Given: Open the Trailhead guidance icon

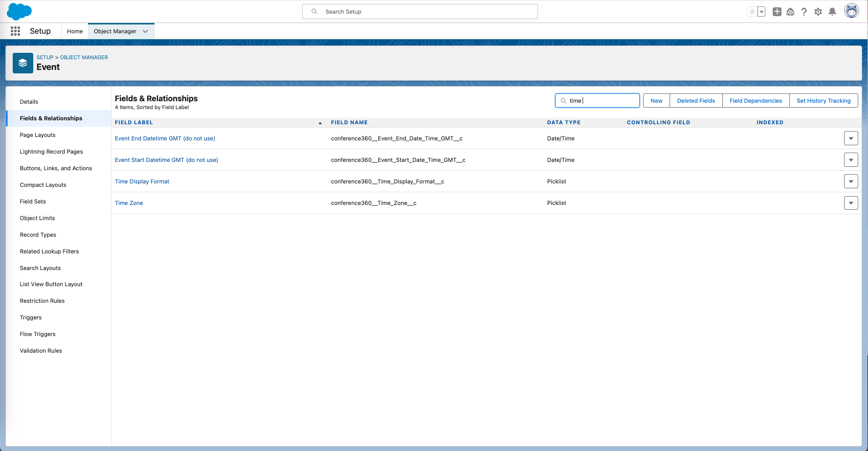Looking at the screenshot, I should pos(790,12).
